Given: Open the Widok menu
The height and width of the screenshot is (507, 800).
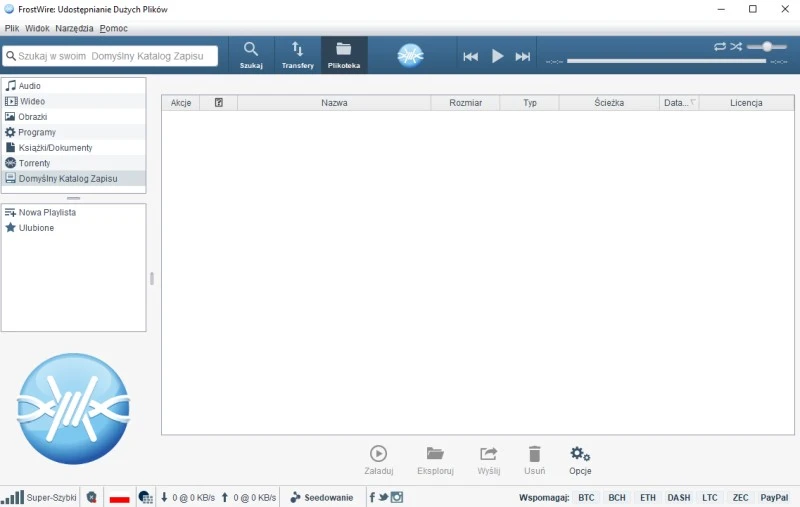Looking at the screenshot, I should tap(37, 29).
